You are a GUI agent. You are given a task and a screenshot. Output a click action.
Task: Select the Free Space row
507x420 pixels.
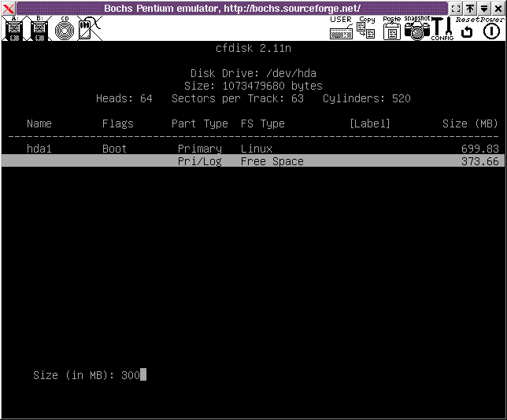pos(253,161)
